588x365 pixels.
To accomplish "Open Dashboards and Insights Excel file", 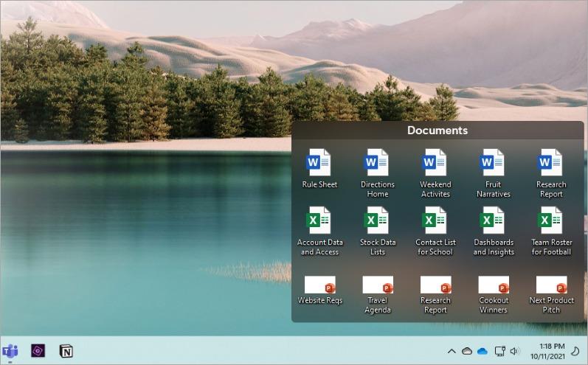I will [x=493, y=232].
